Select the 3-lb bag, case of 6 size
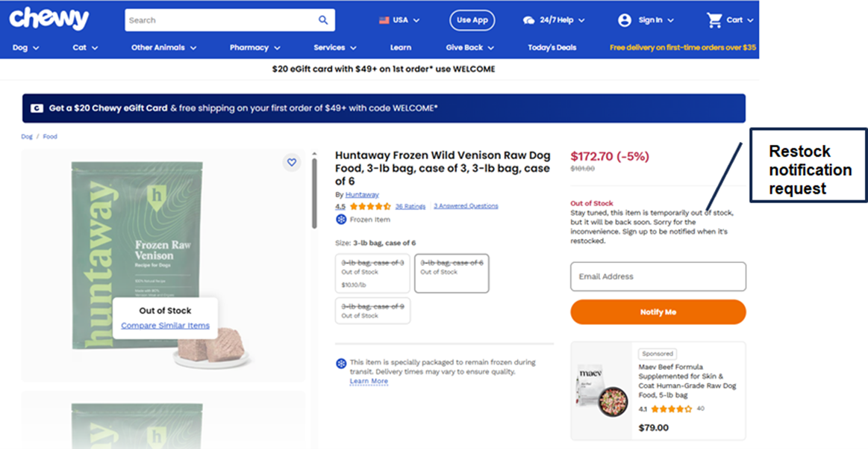 pyautogui.click(x=452, y=273)
